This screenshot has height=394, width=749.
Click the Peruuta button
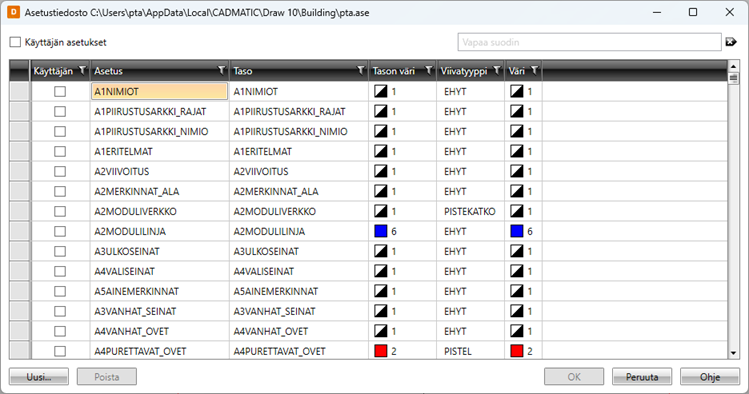[642, 377]
